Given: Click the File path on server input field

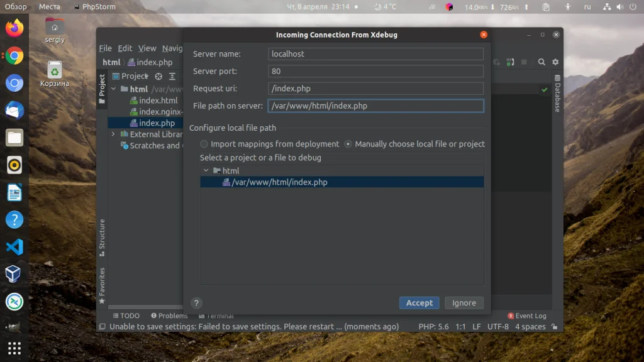Looking at the screenshot, I should tap(375, 106).
